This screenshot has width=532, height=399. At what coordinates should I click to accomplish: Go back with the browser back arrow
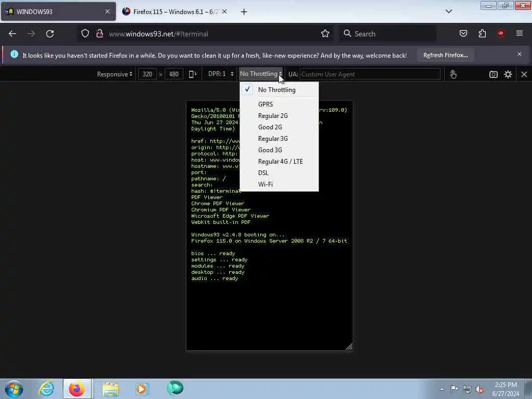coord(12,34)
